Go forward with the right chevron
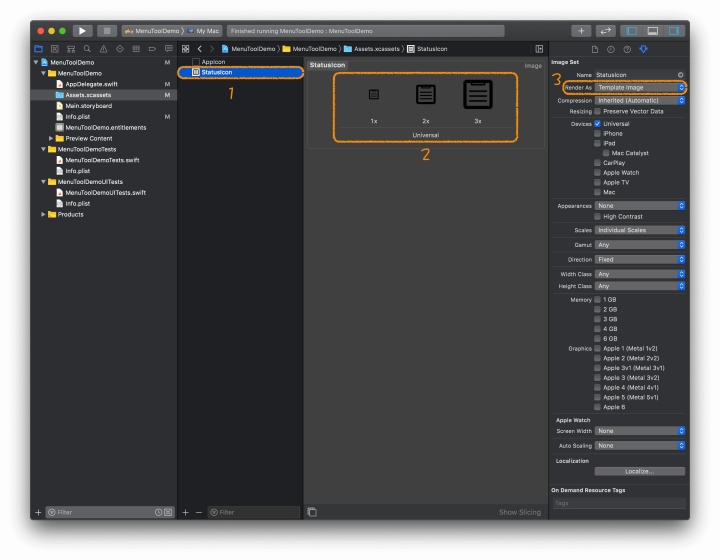This screenshot has width=720, height=560. (212, 49)
